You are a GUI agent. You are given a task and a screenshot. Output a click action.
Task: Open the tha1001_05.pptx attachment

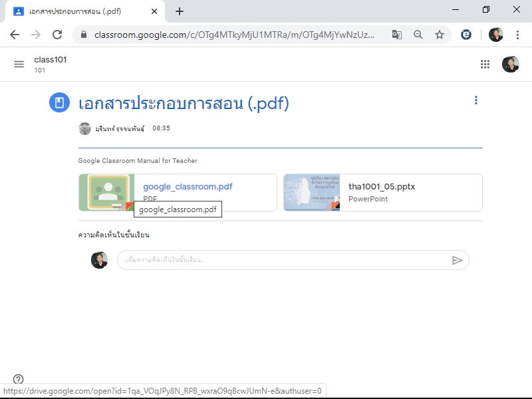[383, 192]
